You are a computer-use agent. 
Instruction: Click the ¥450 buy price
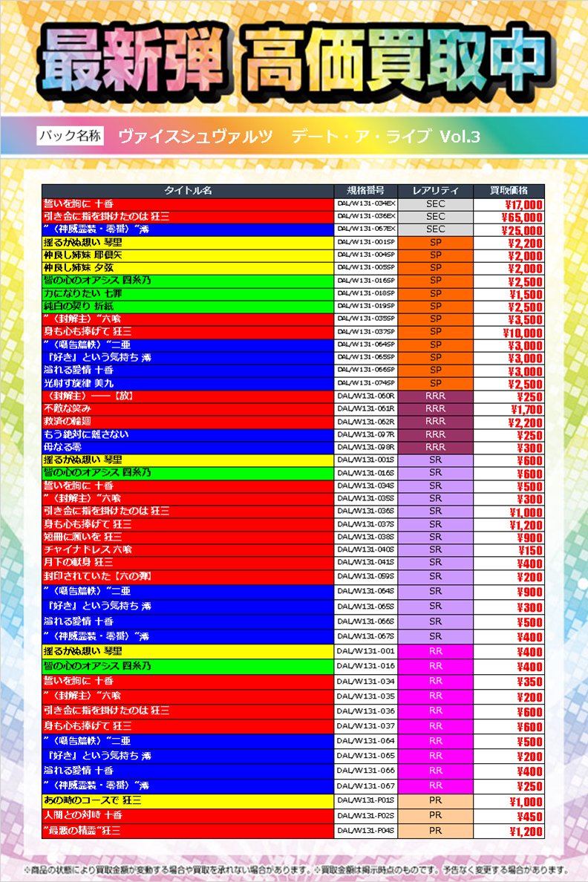(530, 817)
